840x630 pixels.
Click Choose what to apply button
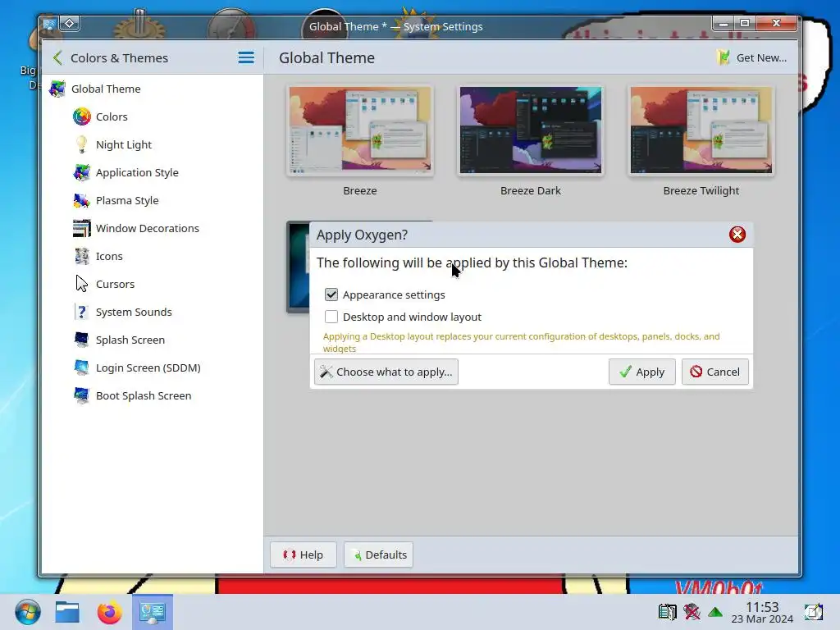tap(386, 372)
